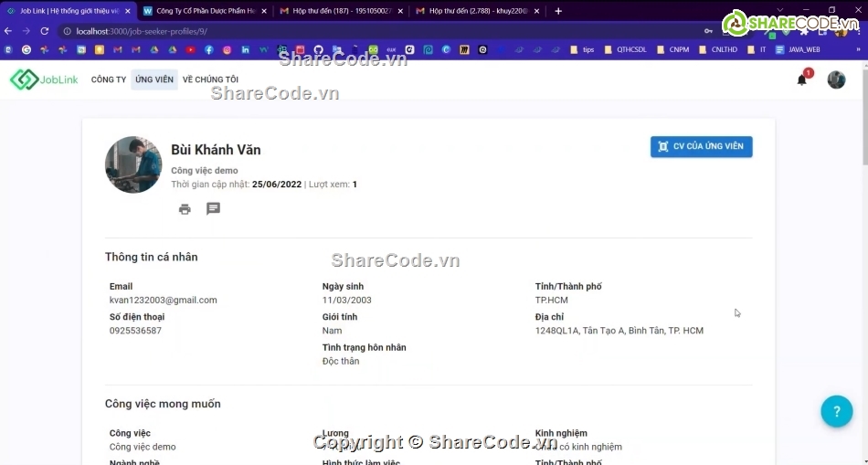868x465 pixels.
Task: Click the CV CỦA ỨNG VIÊN button
Action: click(x=702, y=147)
